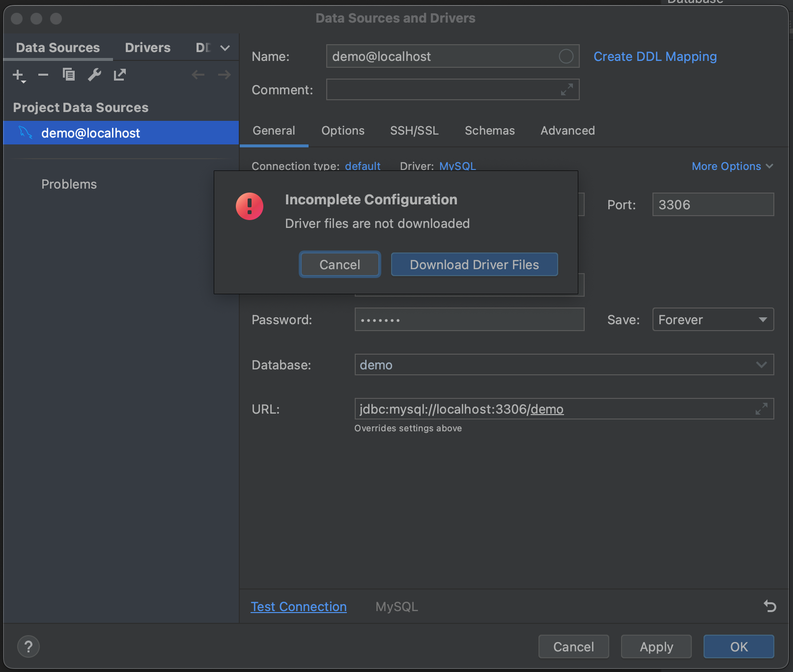
Task: Click the add data source plus icon
Action: pos(19,75)
